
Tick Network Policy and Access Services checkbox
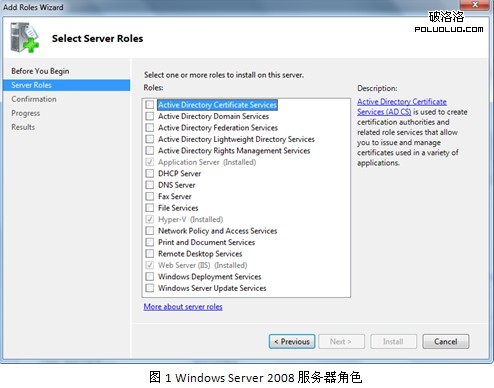(150, 231)
